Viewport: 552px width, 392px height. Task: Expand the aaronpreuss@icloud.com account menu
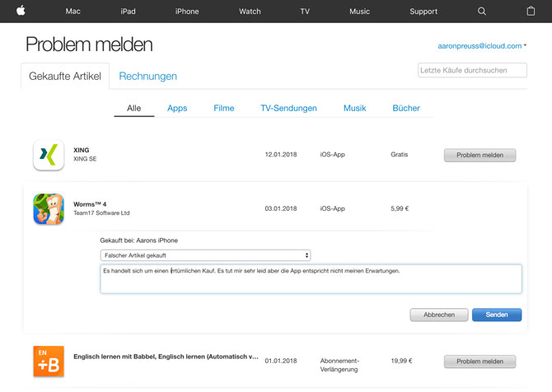[482, 46]
